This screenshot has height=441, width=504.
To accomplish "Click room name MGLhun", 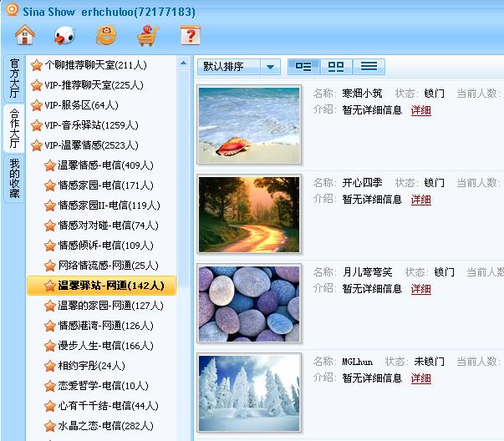I will pyautogui.click(x=357, y=362).
